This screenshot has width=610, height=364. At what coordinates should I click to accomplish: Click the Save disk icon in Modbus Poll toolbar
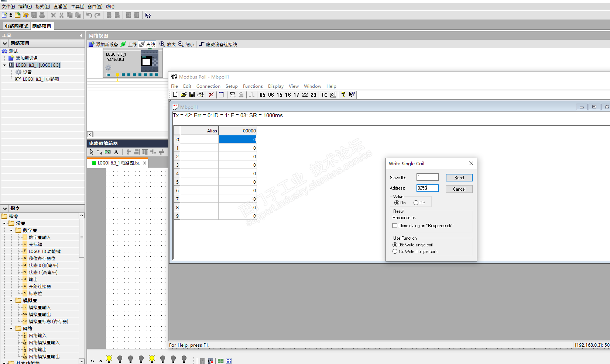[192, 95]
